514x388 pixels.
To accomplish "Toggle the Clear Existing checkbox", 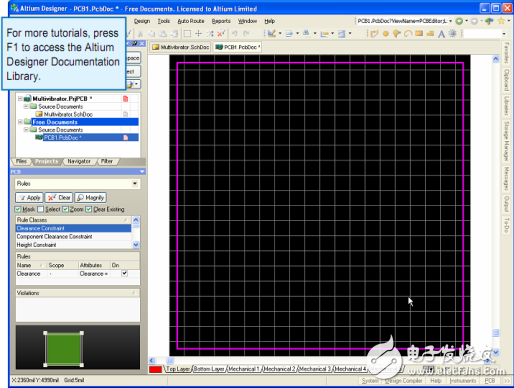I will point(89,209).
